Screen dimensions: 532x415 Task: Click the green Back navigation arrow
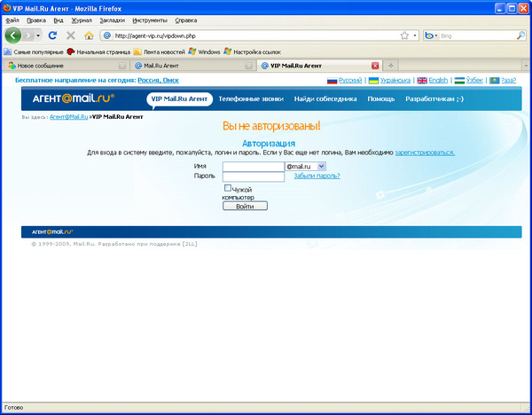(x=13, y=35)
